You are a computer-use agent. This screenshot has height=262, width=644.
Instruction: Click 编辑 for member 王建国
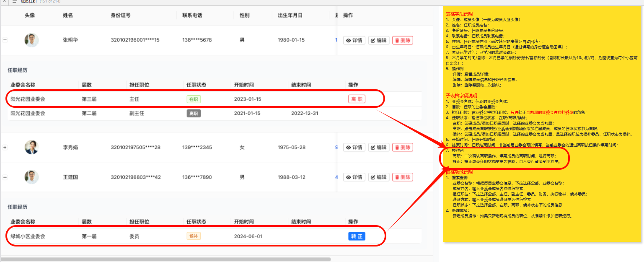click(378, 177)
